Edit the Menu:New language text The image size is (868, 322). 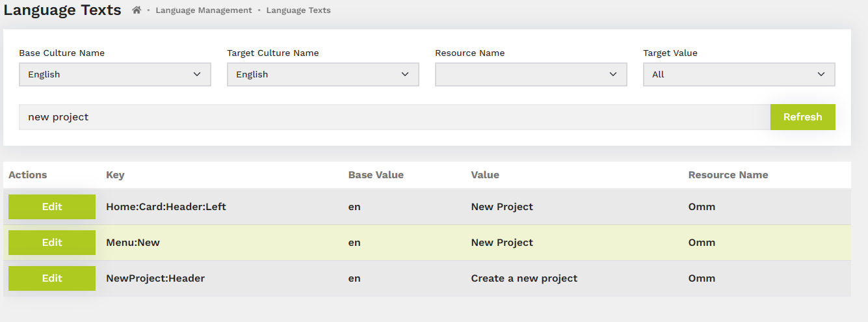(52, 243)
